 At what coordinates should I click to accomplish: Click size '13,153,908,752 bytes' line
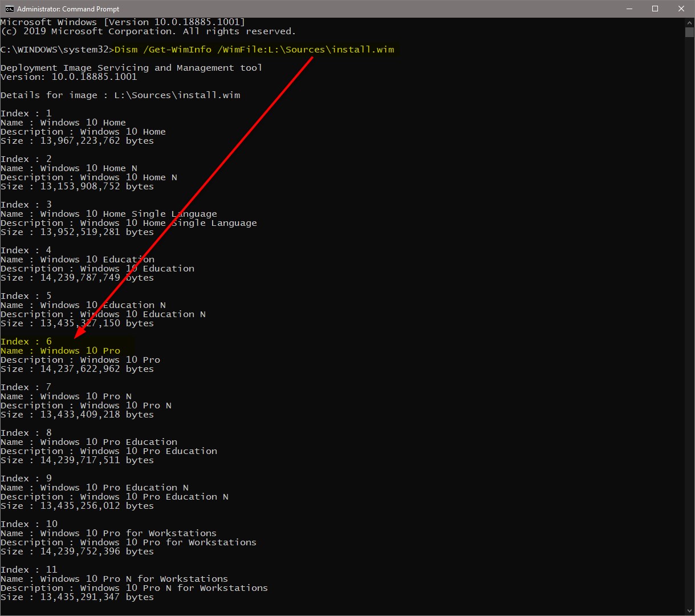click(77, 187)
